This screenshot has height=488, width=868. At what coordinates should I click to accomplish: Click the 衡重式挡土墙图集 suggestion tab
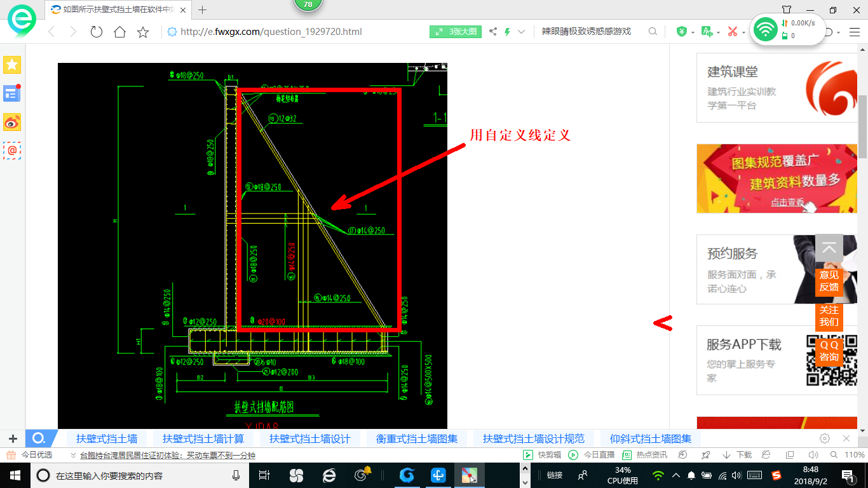[417, 438]
